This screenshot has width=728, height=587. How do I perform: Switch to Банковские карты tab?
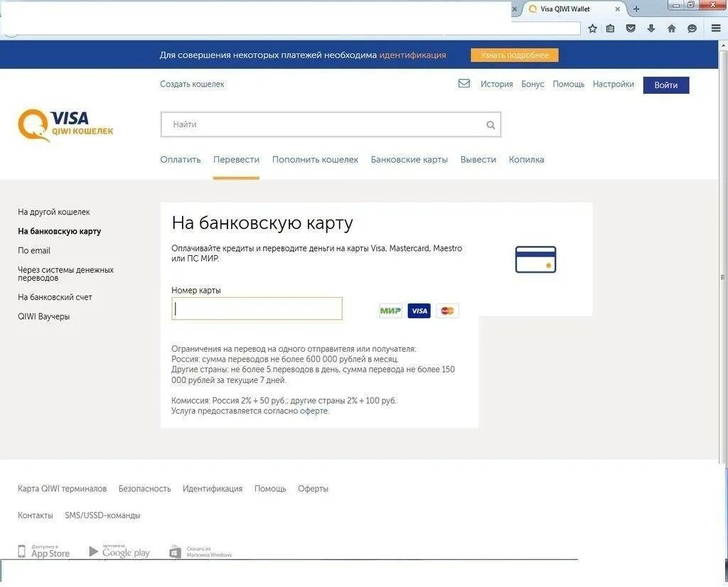point(409,160)
